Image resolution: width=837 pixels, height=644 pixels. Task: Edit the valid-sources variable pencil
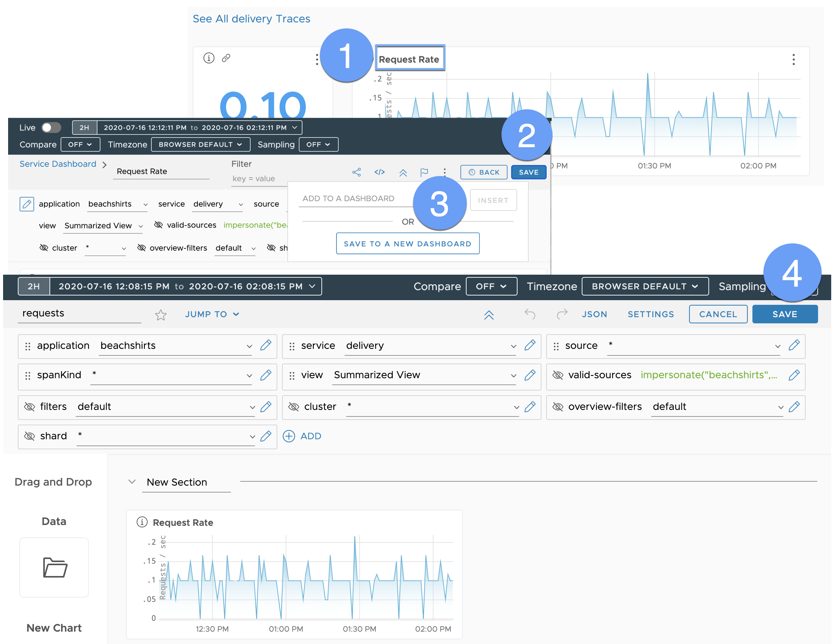click(x=794, y=375)
